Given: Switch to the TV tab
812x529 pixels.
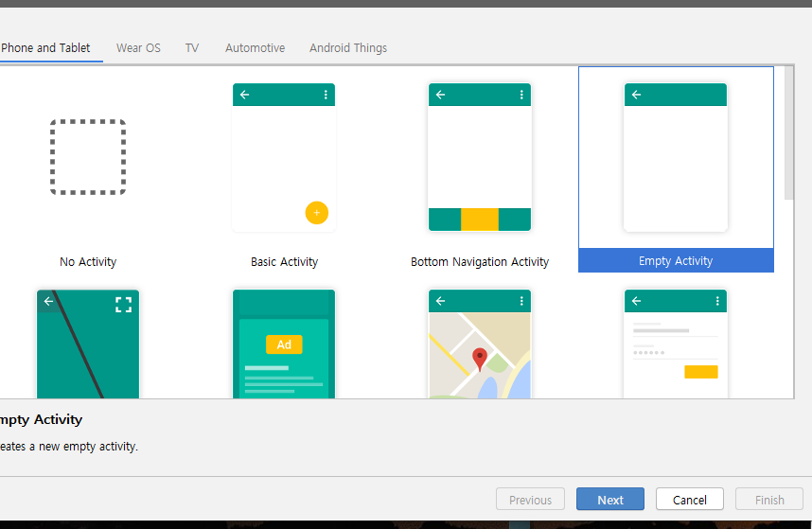Looking at the screenshot, I should 192,48.
